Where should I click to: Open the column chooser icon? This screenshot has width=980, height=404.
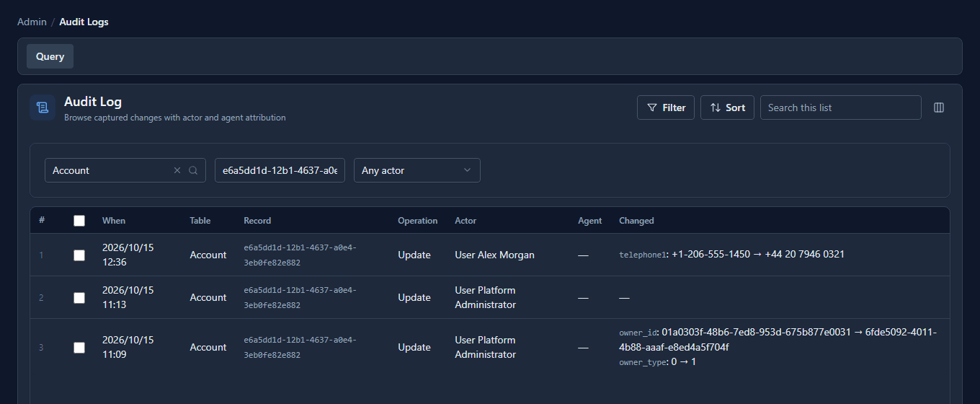tap(939, 107)
